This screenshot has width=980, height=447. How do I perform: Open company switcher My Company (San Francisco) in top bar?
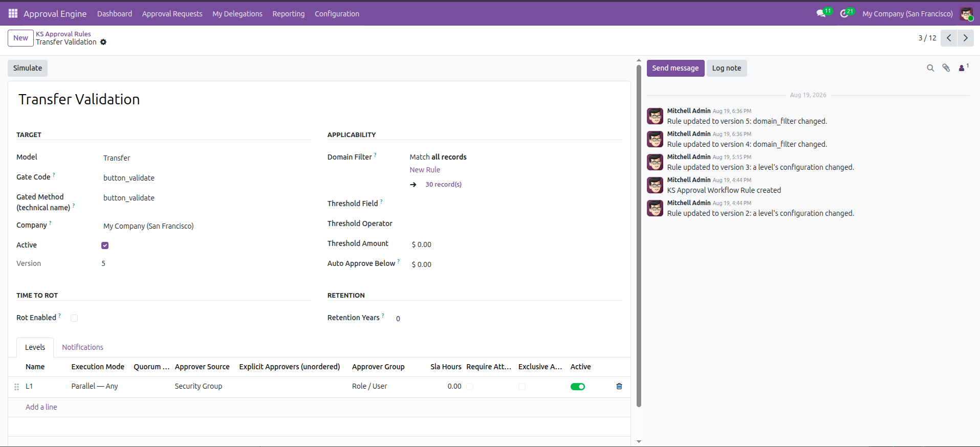pyautogui.click(x=907, y=14)
